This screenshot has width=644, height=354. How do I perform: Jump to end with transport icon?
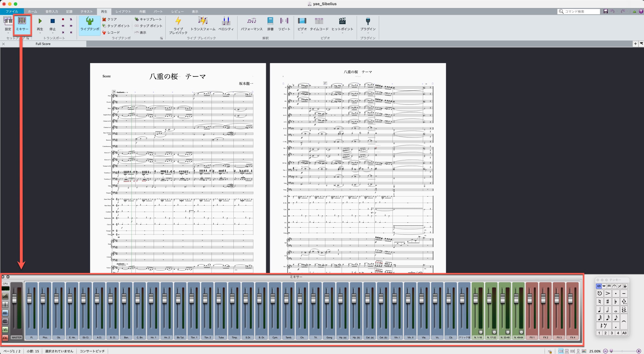coord(71,32)
